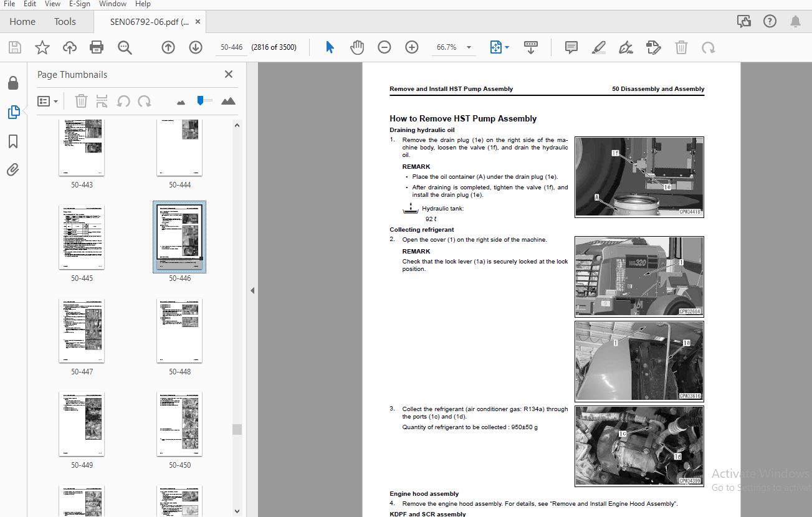Screen dimensions: 812x517
Task: Open the Help question mark
Action: tap(770, 21)
